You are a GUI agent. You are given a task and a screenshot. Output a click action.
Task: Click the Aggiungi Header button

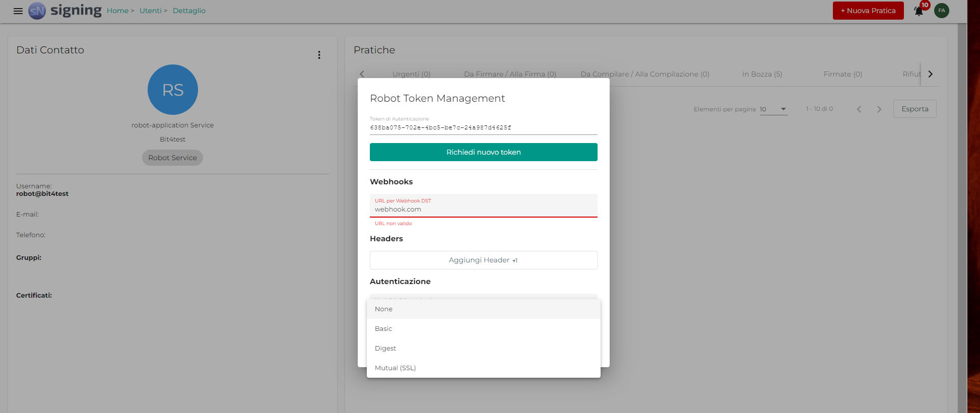pyautogui.click(x=483, y=260)
